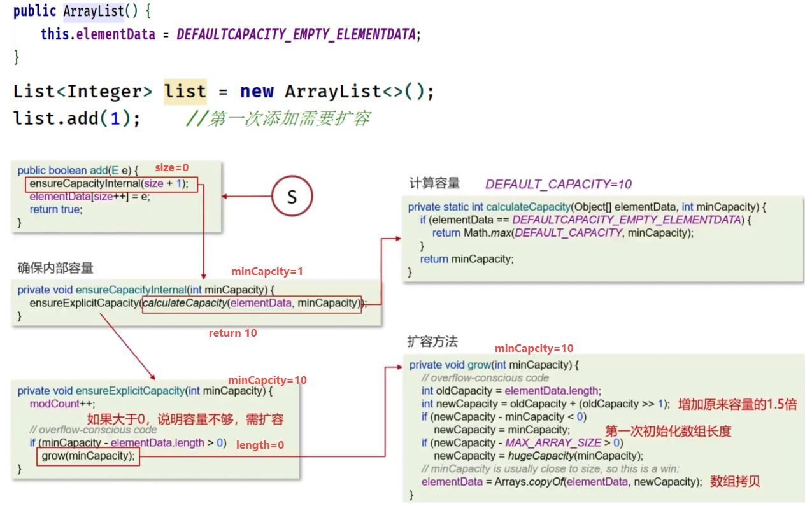Click the green '//第一次添加需要扩容' comment

pyautogui.click(x=278, y=119)
